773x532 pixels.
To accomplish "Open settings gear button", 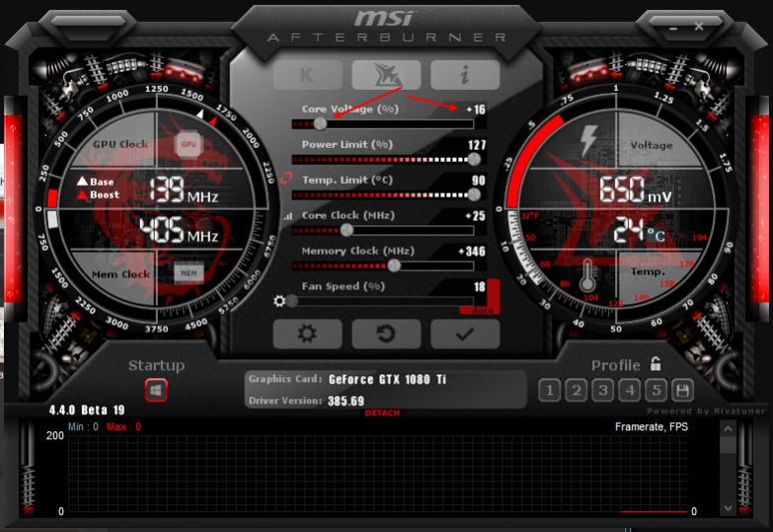I will tap(307, 334).
